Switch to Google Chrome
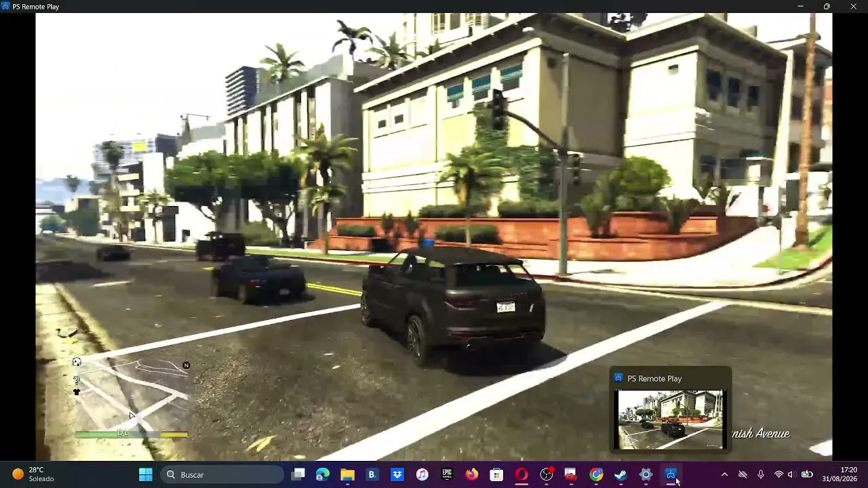 pyautogui.click(x=596, y=474)
